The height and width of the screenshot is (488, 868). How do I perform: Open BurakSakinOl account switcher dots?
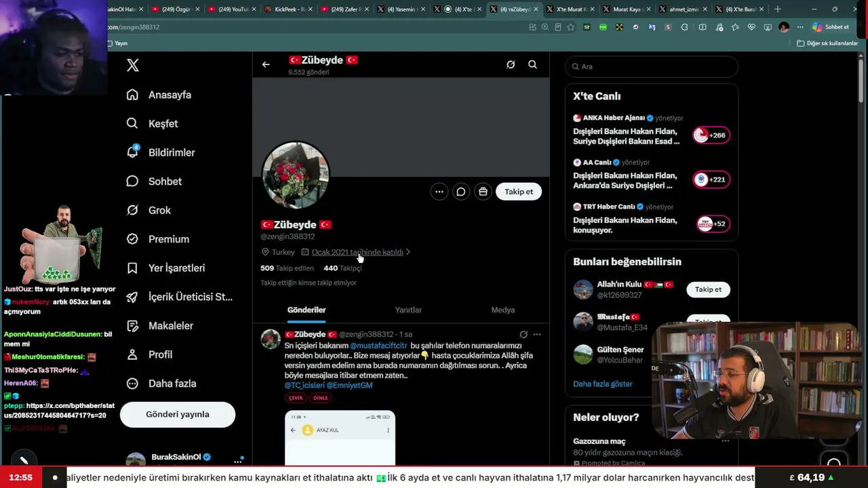point(238,461)
